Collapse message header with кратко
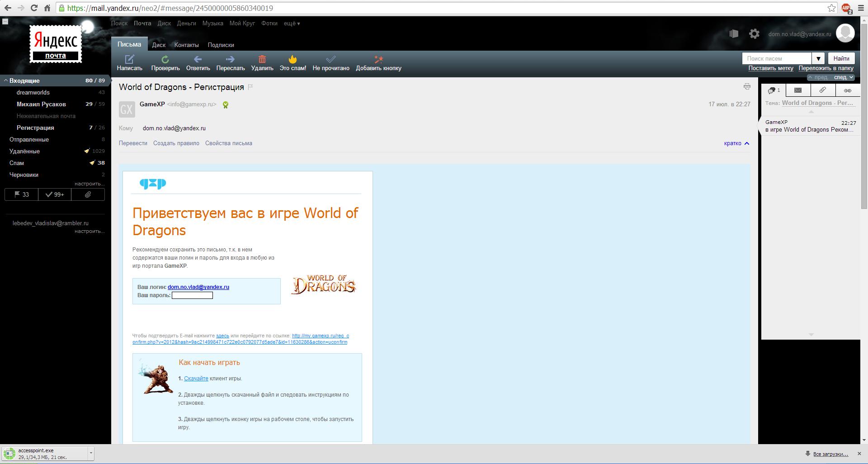The height and width of the screenshot is (464, 868). pyautogui.click(x=736, y=143)
